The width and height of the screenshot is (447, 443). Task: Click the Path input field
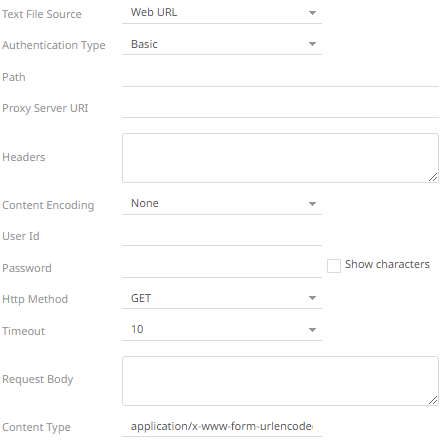[x=280, y=77]
